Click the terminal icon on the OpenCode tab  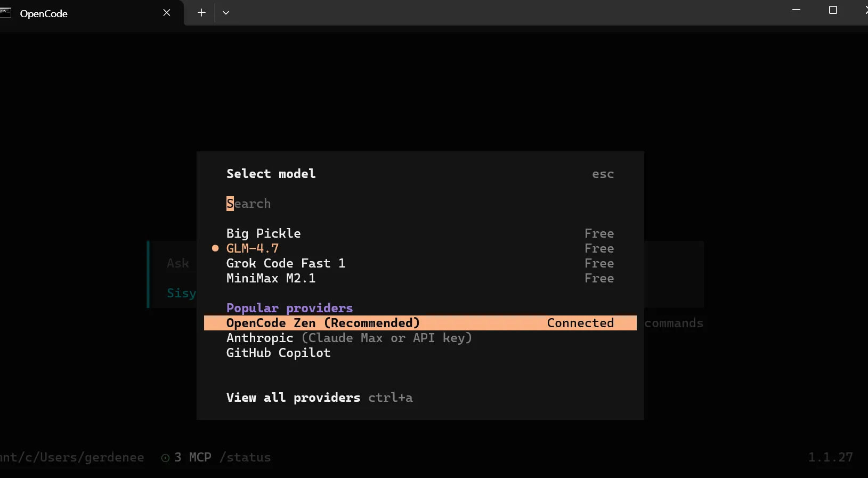click(x=7, y=13)
